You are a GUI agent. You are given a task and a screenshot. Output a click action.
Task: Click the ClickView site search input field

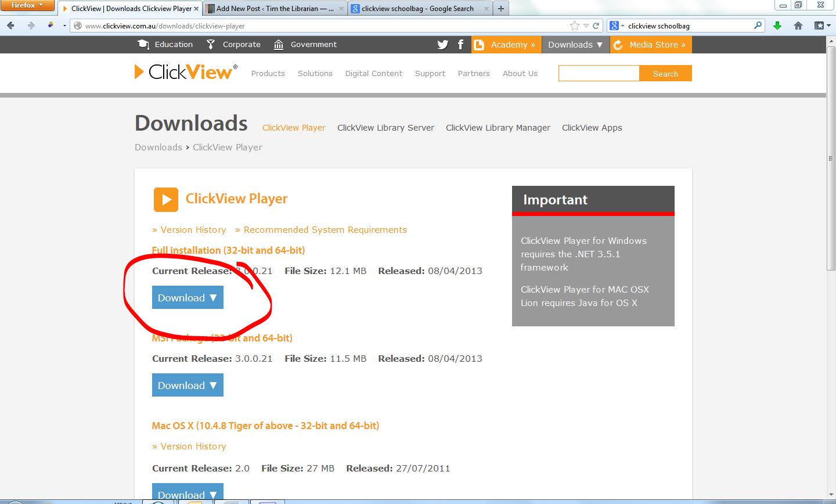pos(599,73)
